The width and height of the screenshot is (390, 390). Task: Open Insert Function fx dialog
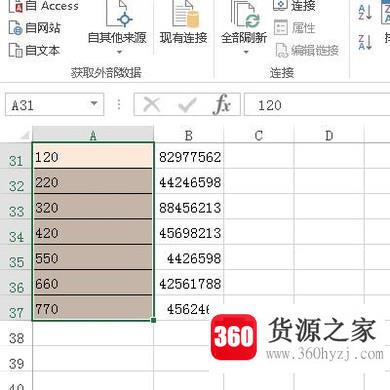coord(222,104)
